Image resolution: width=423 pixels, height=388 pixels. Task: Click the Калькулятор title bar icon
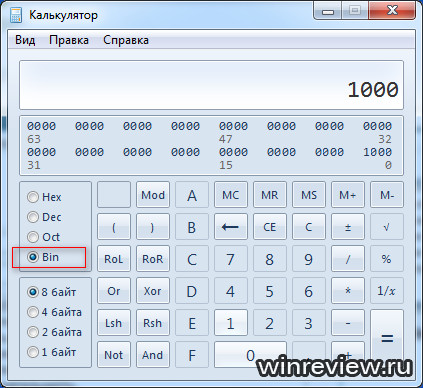click(x=16, y=15)
